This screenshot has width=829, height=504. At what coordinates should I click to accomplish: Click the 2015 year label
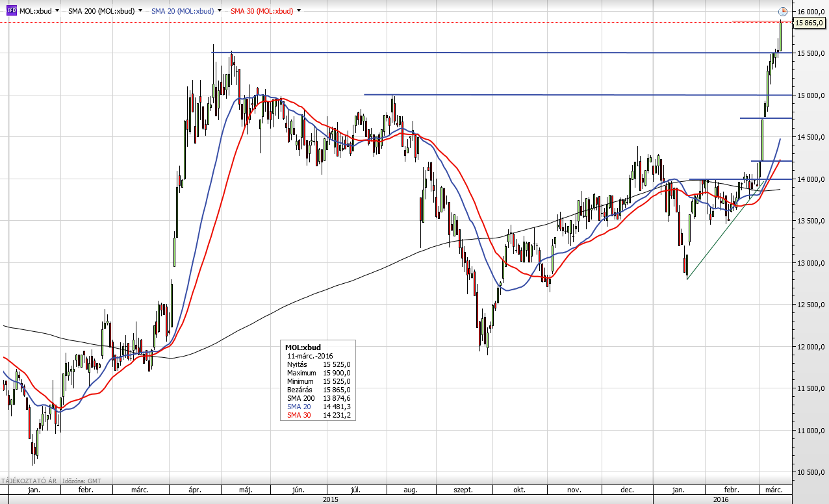(330, 499)
